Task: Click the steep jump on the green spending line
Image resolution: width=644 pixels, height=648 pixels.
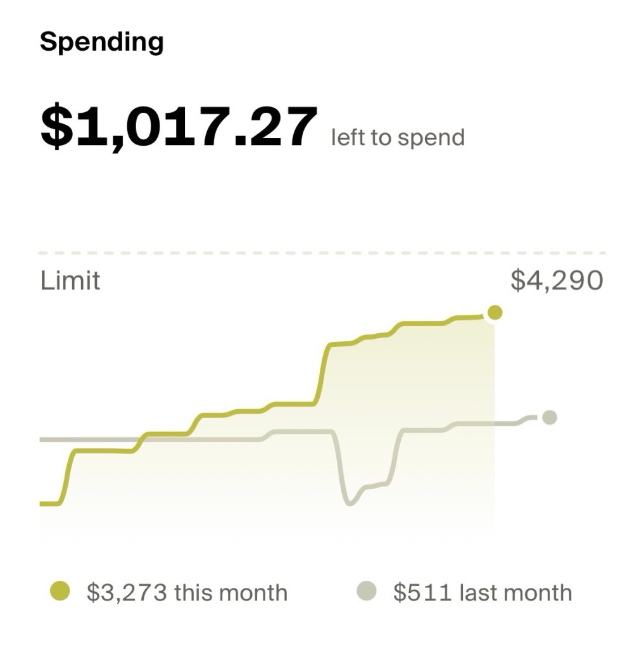Action: 322,374
